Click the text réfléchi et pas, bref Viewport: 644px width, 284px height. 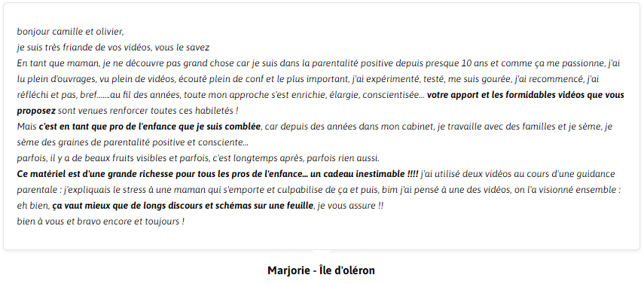[x=56, y=96]
